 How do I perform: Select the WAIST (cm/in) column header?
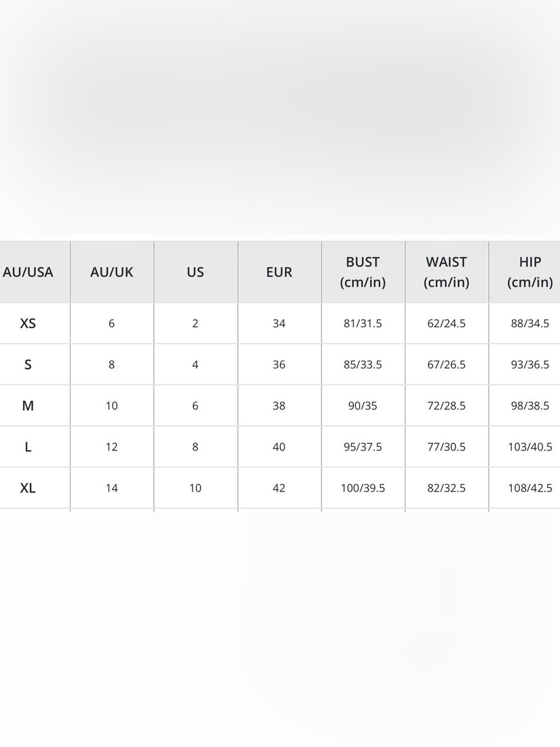click(447, 272)
